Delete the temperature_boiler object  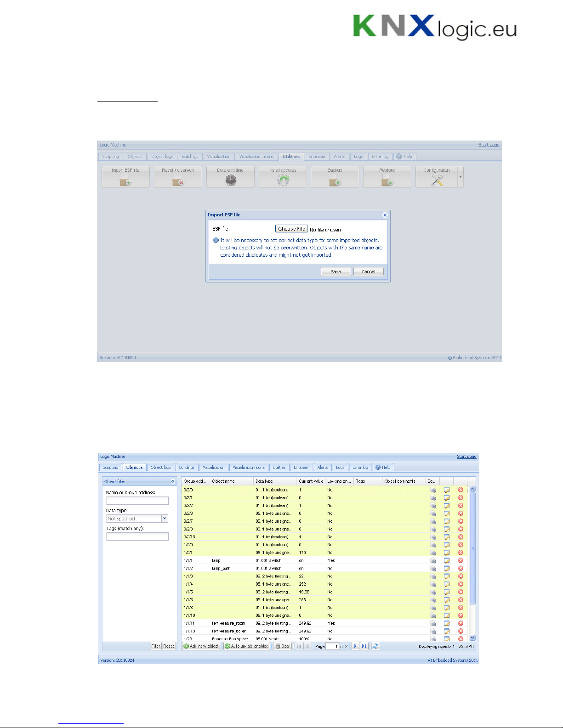(461, 631)
